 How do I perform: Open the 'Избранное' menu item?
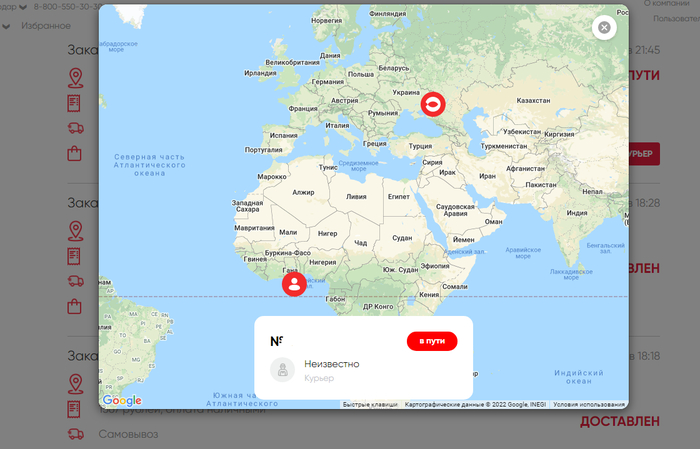point(46,26)
